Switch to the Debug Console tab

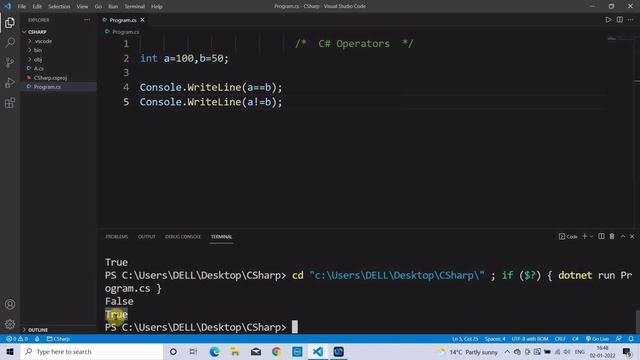(x=183, y=237)
